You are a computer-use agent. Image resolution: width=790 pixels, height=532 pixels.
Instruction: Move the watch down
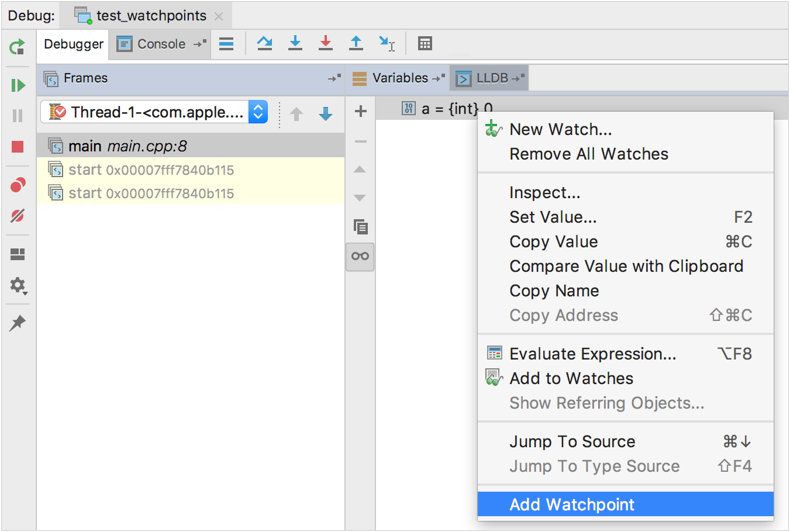point(360,198)
